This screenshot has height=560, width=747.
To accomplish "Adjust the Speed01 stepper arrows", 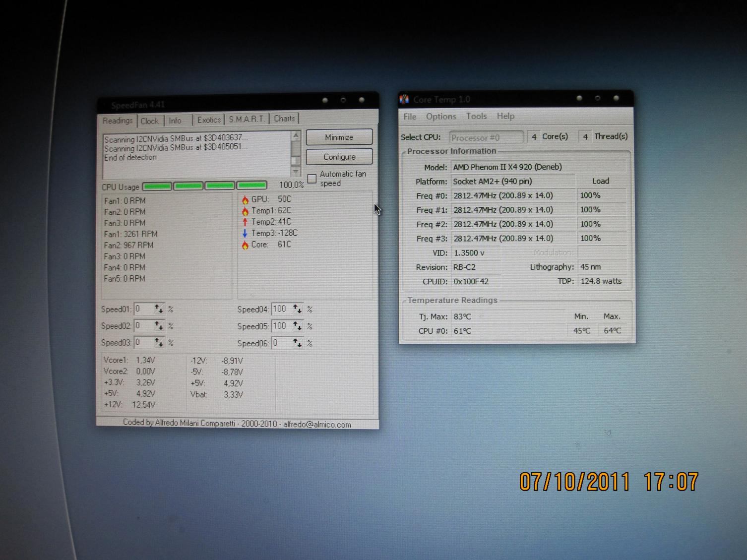I will pyautogui.click(x=159, y=309).
